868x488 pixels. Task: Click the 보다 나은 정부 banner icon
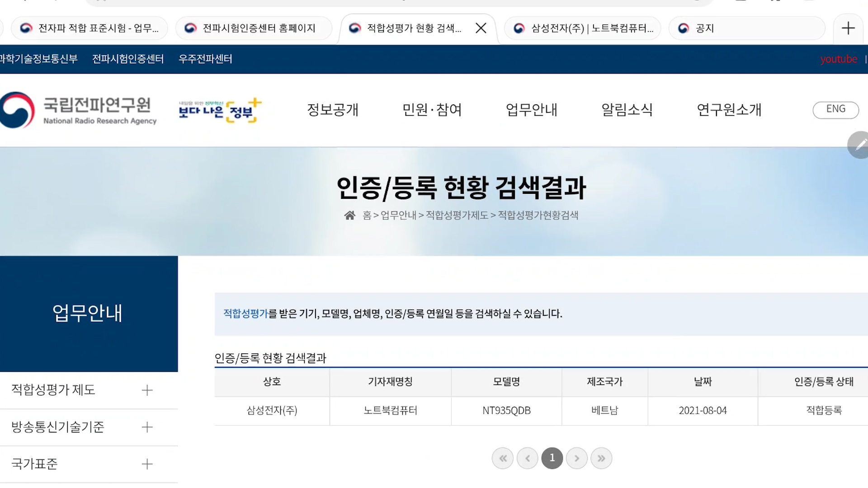point(220,110)
